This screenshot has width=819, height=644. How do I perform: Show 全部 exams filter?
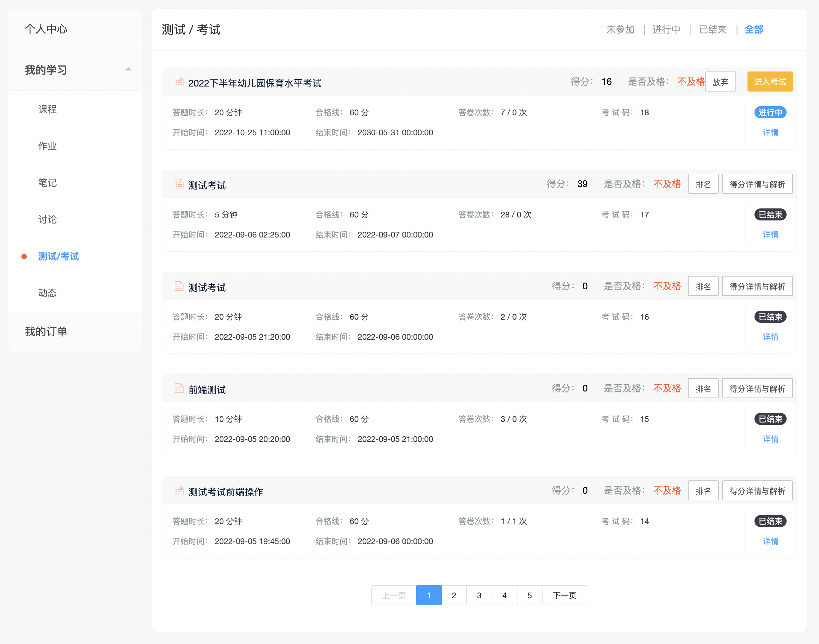click(754, 29)
